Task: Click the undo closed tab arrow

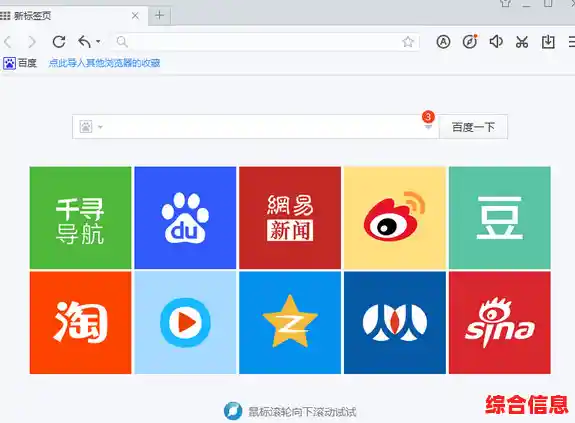Action: pos(84,42)
